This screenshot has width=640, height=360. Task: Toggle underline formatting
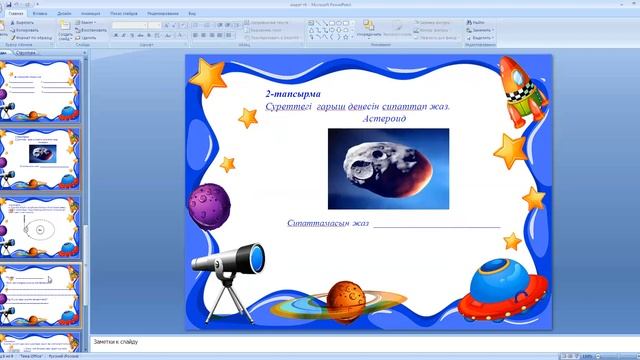click(x=132, y=36)
